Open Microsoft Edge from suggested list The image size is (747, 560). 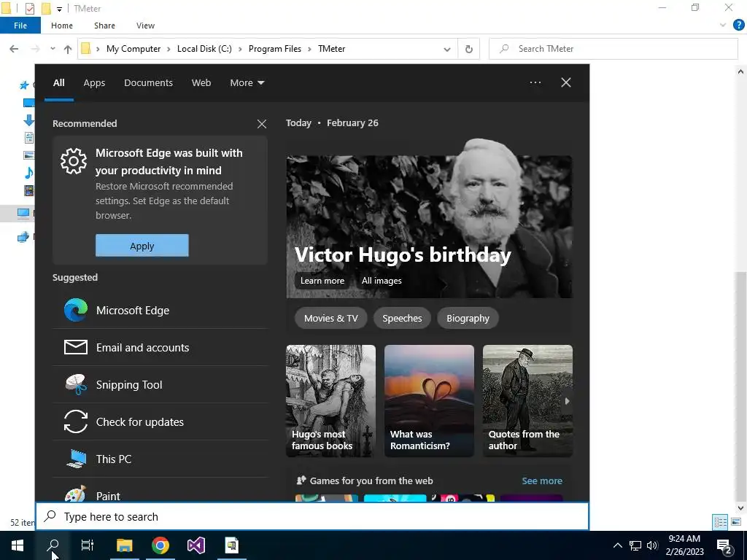160,311
